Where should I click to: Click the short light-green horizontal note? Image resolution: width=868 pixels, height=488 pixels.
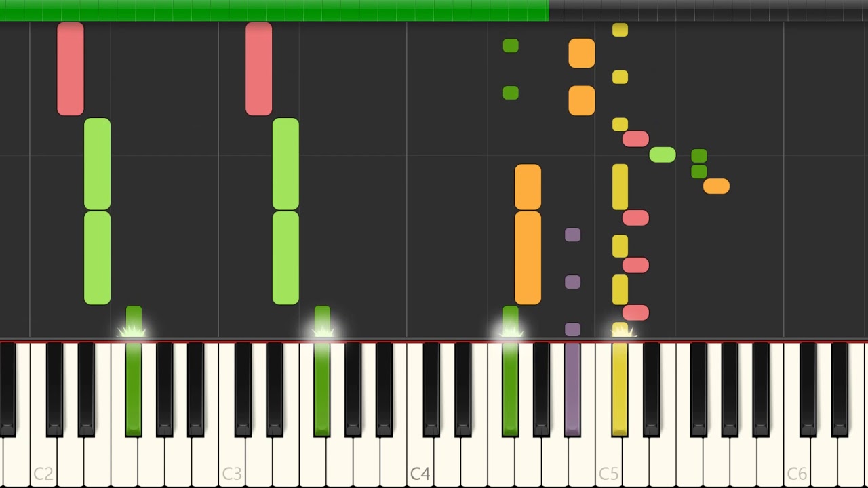[x=662, y=155]
